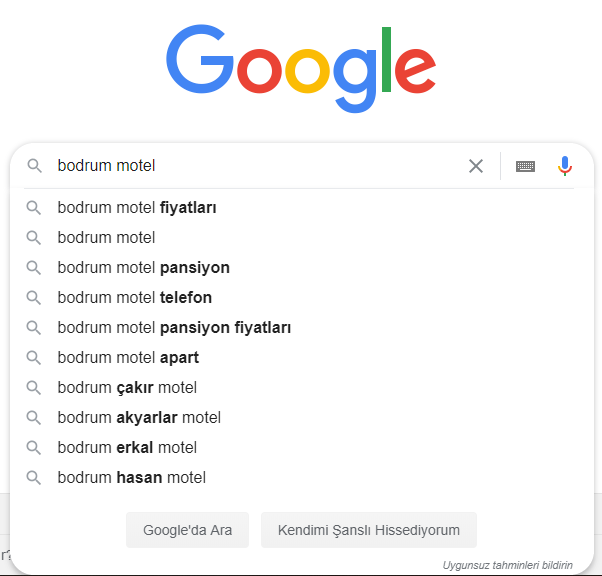Click the magnifier icon beside 'bodrum hasan motel'
This screenshot has width=602, height=576.
coord(34,478)
